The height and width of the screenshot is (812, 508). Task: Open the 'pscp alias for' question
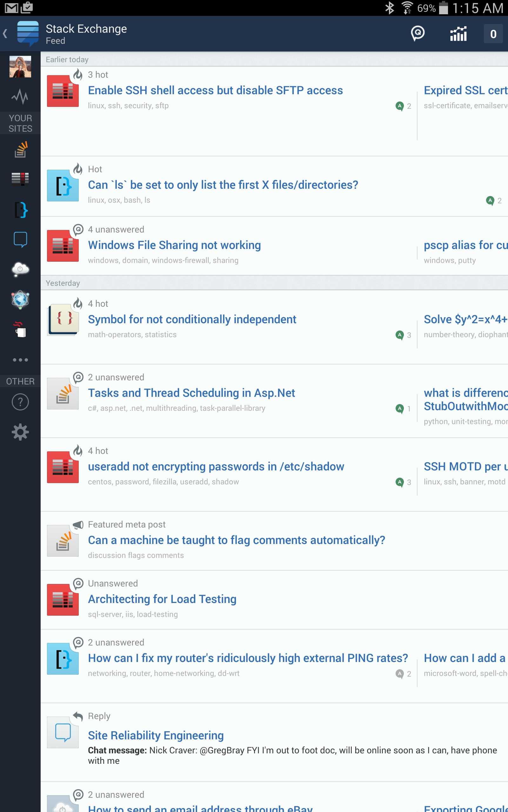point(466,245)
